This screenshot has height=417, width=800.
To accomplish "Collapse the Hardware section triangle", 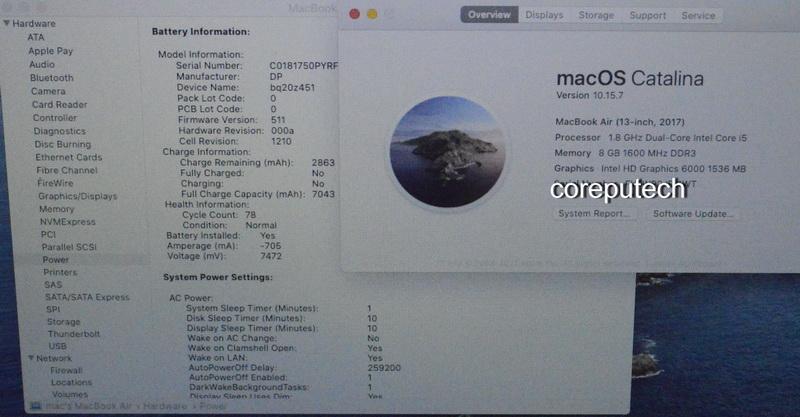I will pos(6,23).
